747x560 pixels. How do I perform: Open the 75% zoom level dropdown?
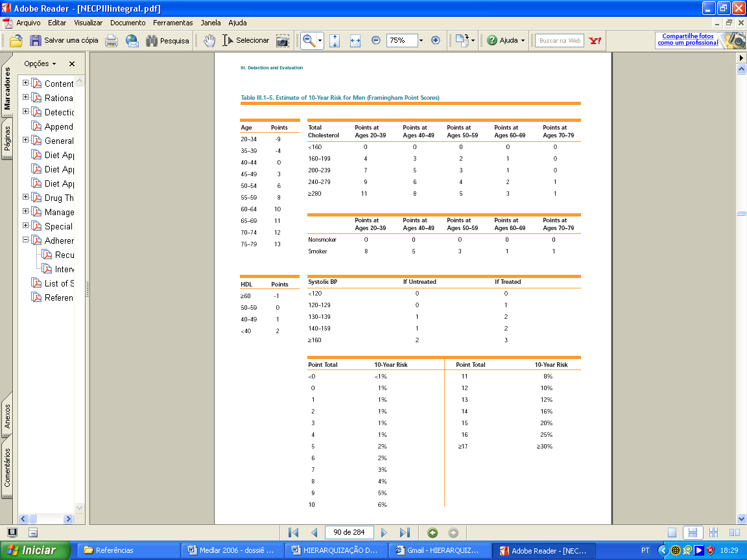421,40
